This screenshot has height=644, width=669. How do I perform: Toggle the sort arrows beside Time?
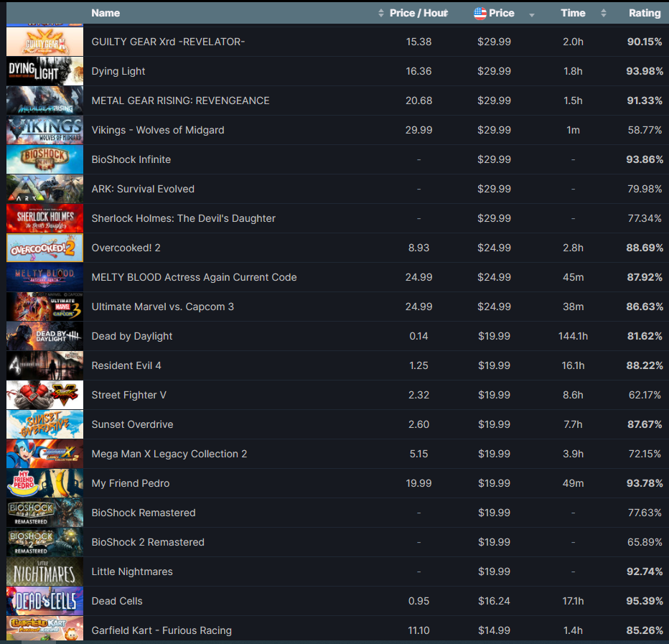point(603,13)
